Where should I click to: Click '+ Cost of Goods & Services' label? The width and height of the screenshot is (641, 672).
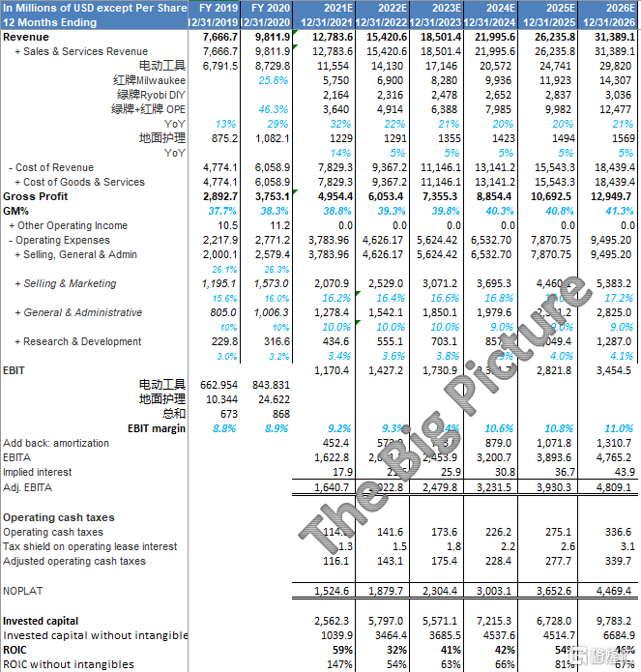[79, 182]
